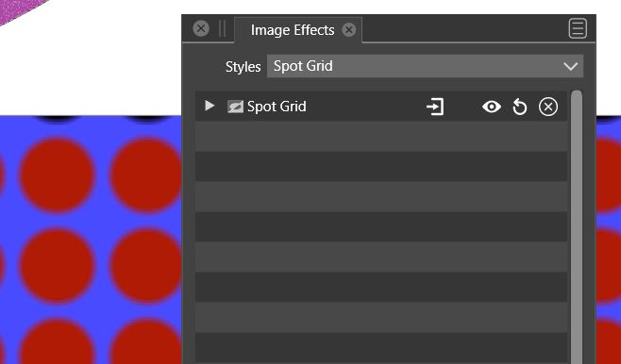Click the first empty row below Spot Grid
The image size is (621, 364).
[381, 136]
